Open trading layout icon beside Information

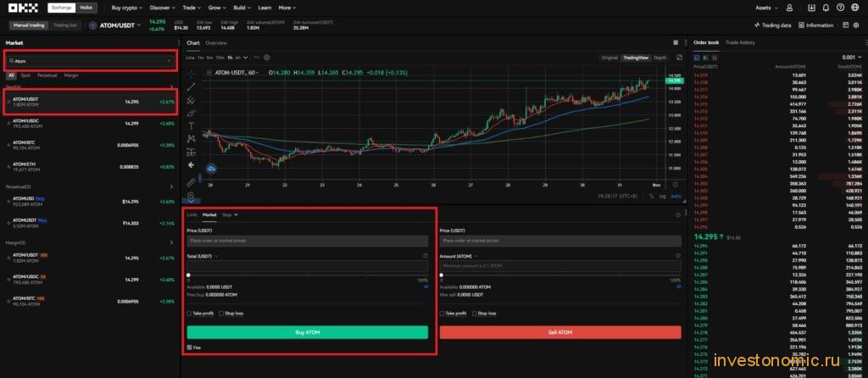(x=845, y=25)
